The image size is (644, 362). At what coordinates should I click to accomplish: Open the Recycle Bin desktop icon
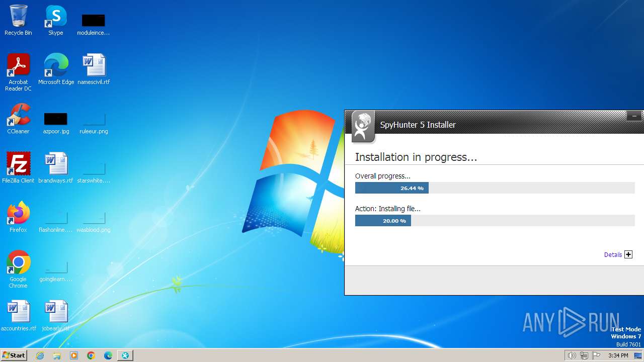pos(18,20)
